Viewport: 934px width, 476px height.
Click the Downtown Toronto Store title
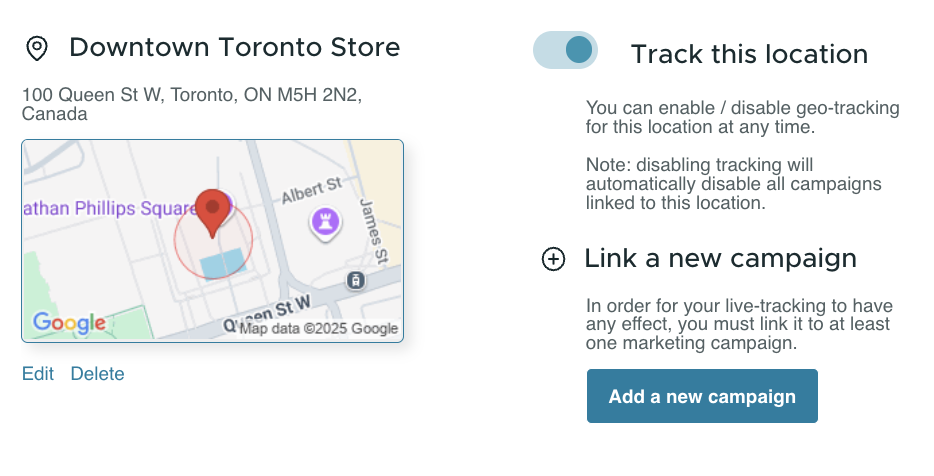(x=234, y=47)
